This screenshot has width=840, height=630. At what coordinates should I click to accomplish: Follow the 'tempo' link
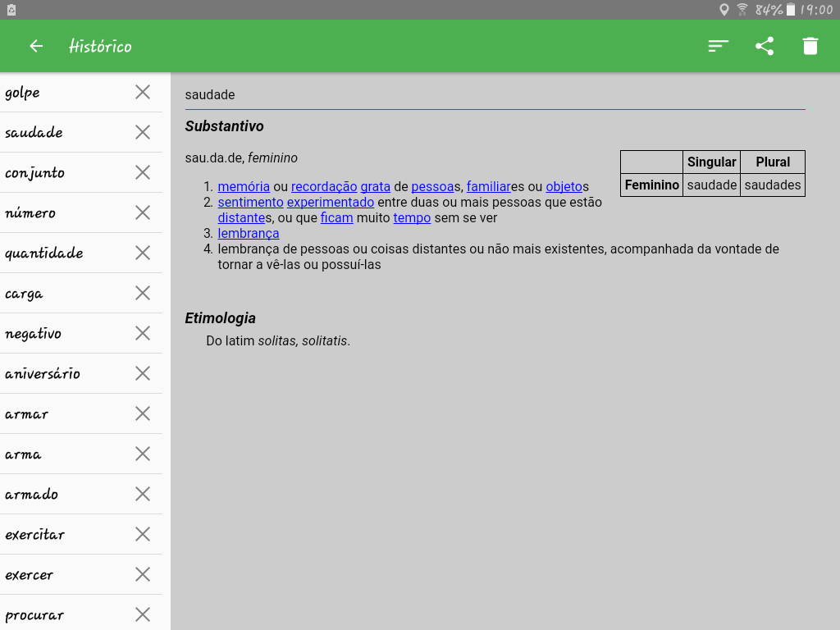point(412,217)
